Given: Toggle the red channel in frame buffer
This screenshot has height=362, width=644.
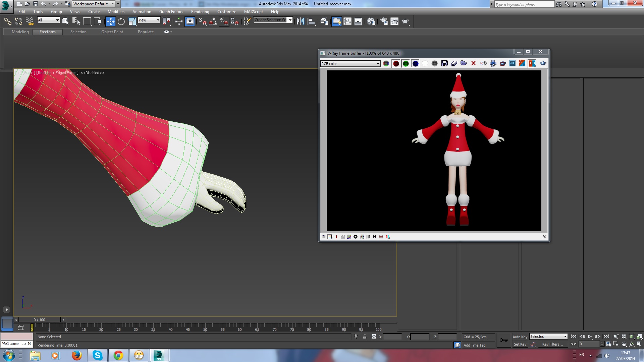Looking at the screenshot, I should click(x=396, y=63).
